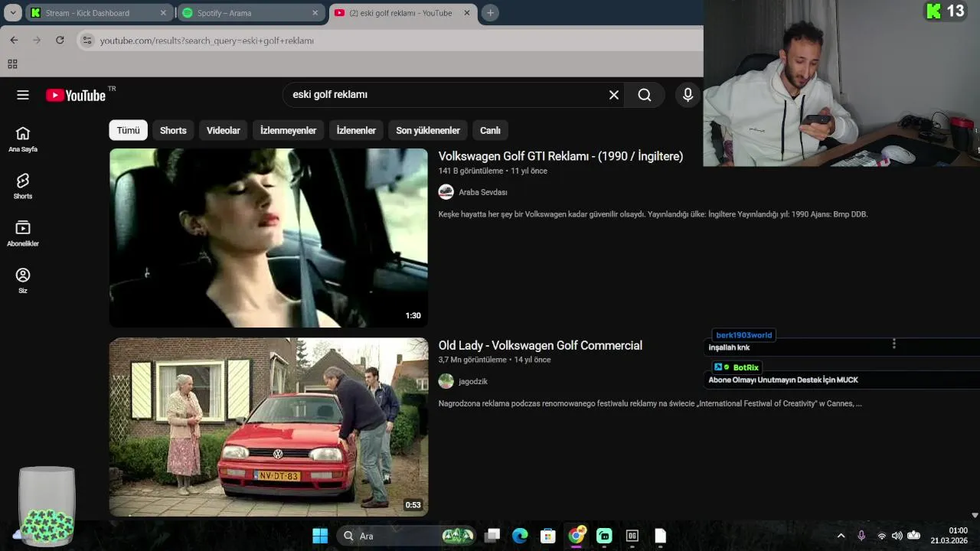Open Microsoft Store from taskbar
Viewport: 980px width, 551px height.
[547, 536]
